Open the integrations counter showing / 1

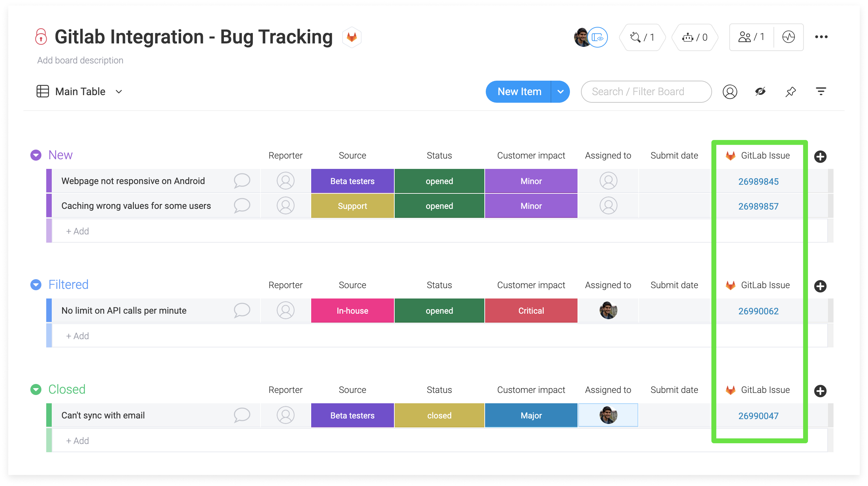(642, 37)
